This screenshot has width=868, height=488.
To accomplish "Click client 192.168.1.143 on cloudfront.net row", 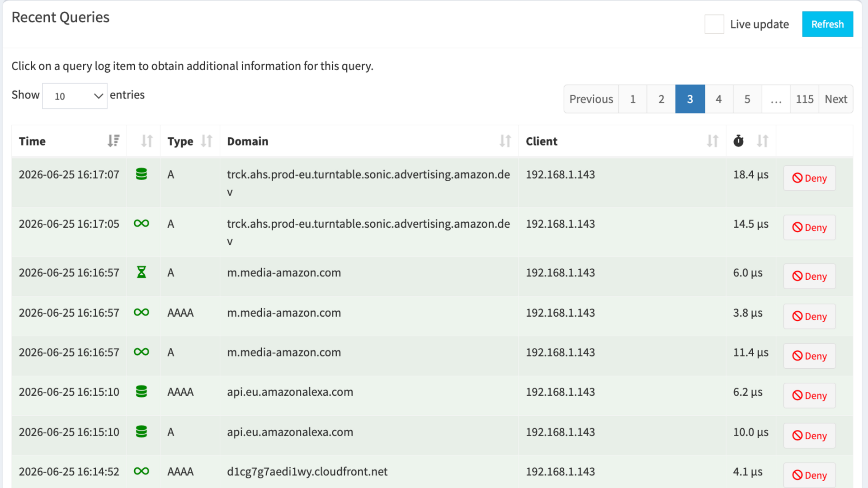I will coord(560,472).
